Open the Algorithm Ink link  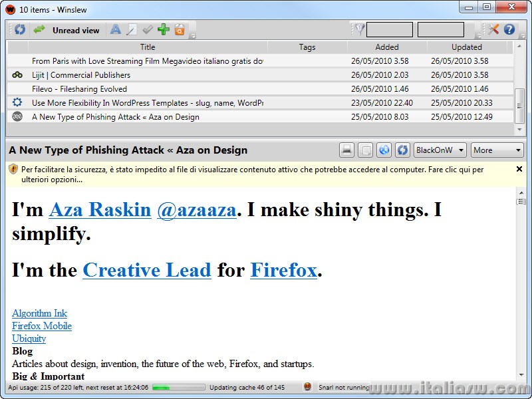39,313
